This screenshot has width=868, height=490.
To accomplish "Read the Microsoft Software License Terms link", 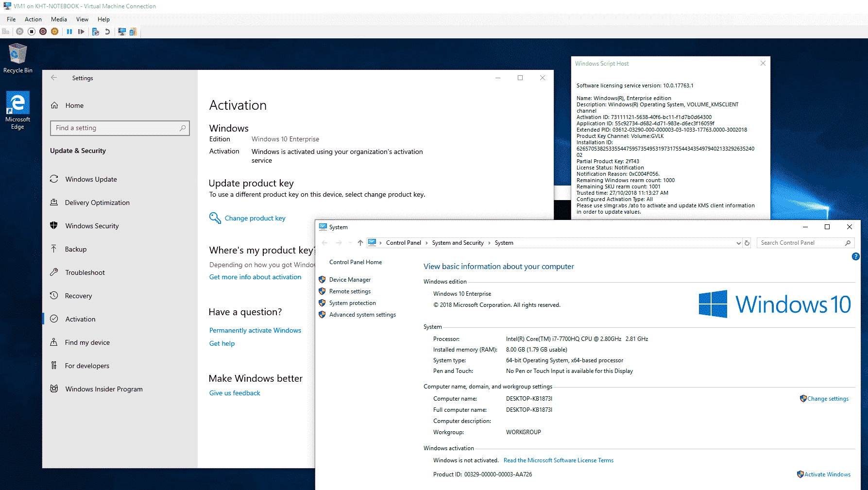I will pos(558,460).
